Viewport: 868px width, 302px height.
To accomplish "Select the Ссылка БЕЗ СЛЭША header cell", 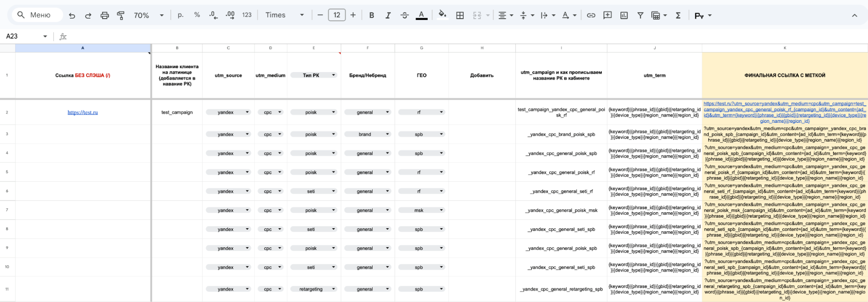I will point(83,75).
